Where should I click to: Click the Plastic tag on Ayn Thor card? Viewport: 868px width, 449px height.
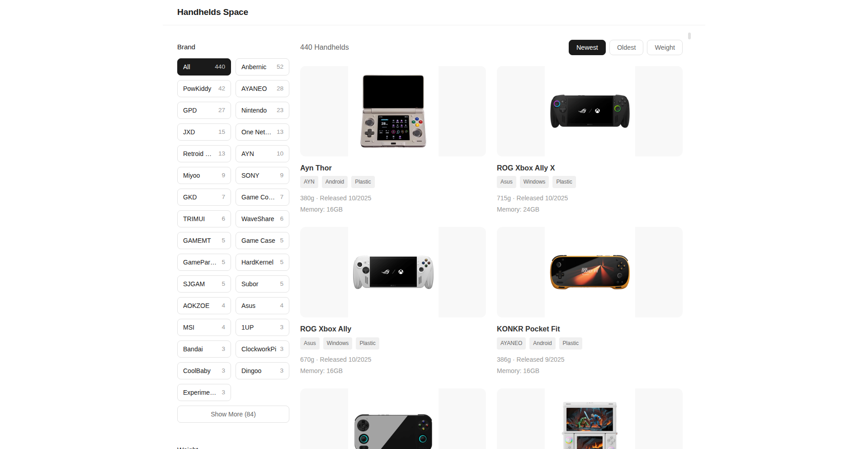[363, 182]
